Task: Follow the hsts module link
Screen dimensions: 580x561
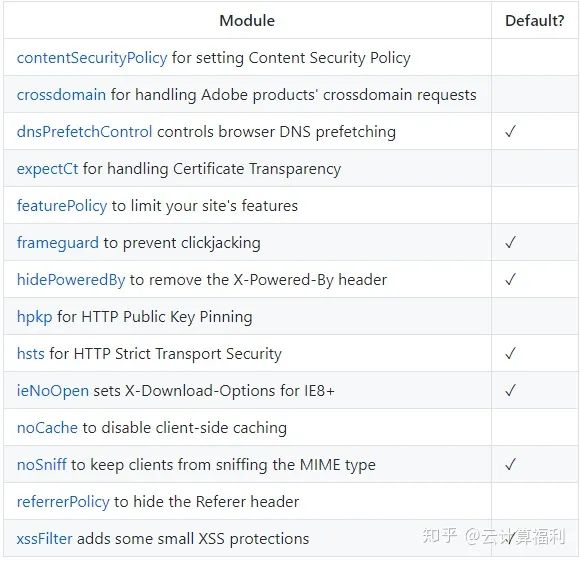Action: click(31, 354)
